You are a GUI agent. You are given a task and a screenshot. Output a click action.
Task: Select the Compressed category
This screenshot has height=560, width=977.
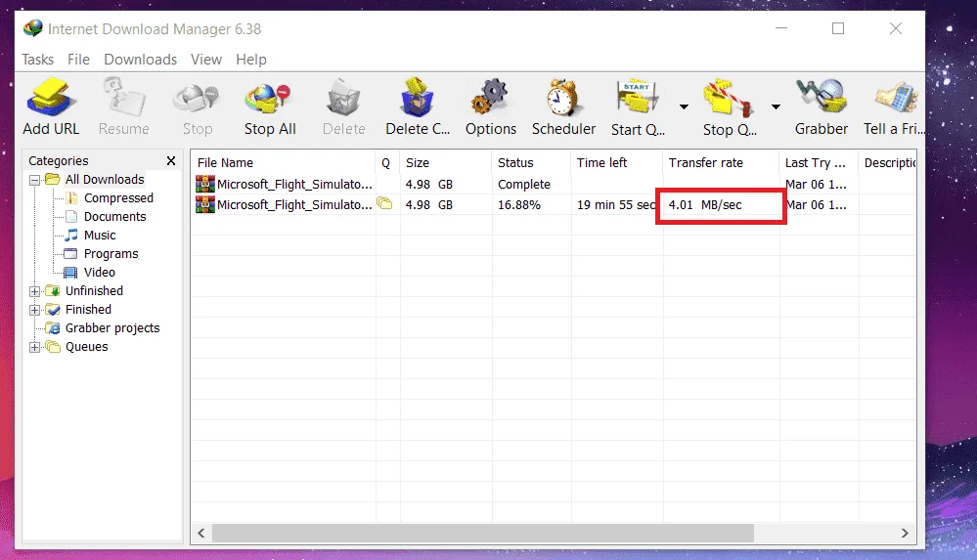[x=118, y=198]
